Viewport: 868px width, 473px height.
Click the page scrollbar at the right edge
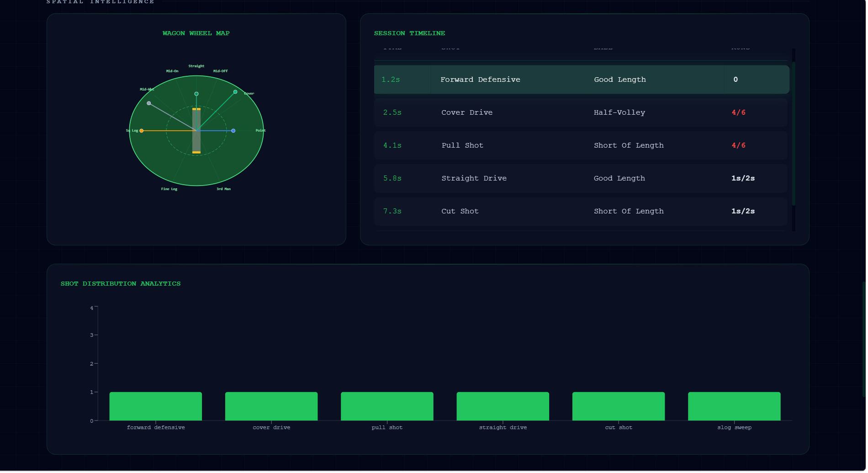click(864, 339)
